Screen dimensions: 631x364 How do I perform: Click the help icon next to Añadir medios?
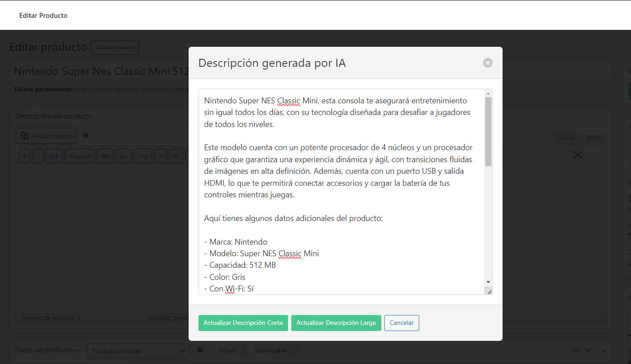[86, 136]
